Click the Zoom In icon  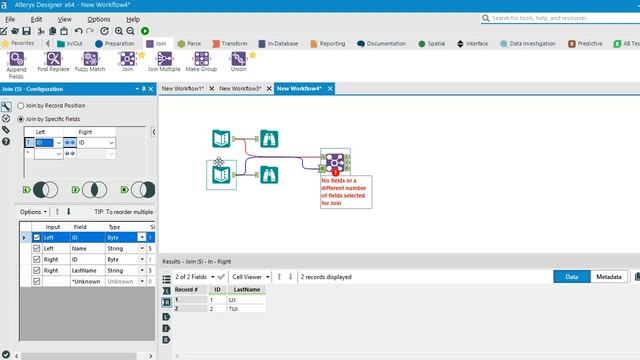(119, 31)
